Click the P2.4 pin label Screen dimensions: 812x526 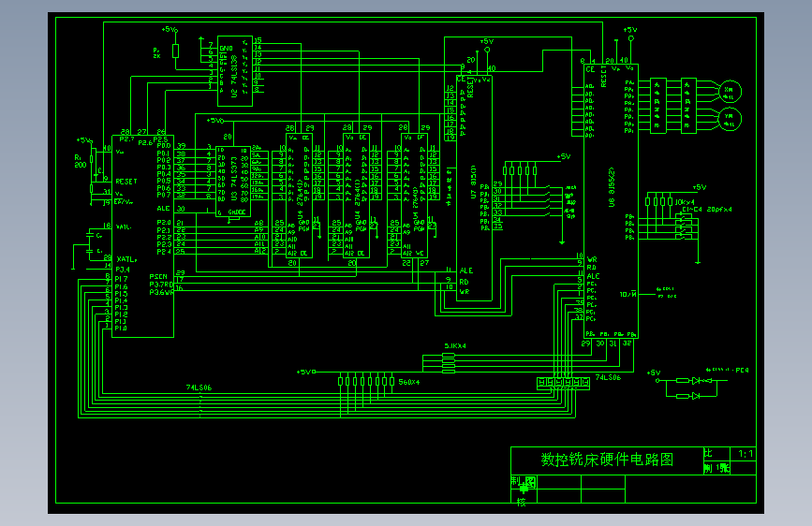tap(164, 251)
